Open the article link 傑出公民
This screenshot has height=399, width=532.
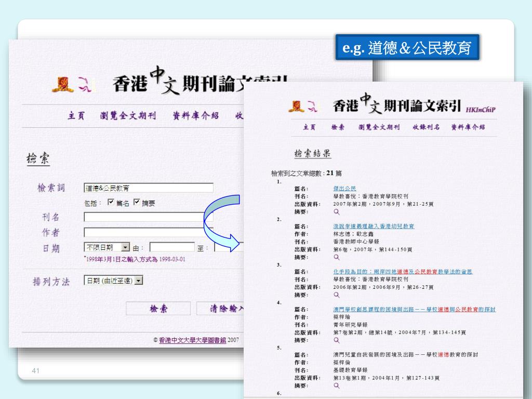coord(345,188)
